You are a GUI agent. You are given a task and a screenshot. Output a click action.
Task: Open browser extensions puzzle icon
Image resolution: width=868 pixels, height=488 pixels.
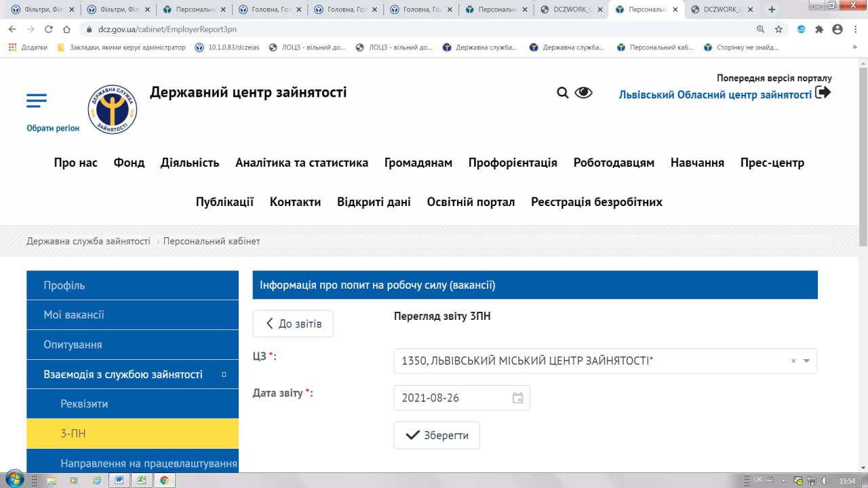[x=819, y=29]
